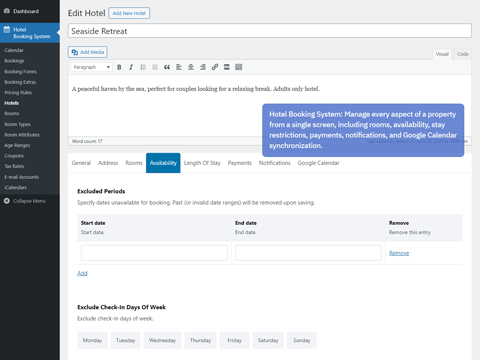Screen dimensions: 480x360
Task: Insert Read More tag icon
Action: pyautogui.click(x=227, y=67)
